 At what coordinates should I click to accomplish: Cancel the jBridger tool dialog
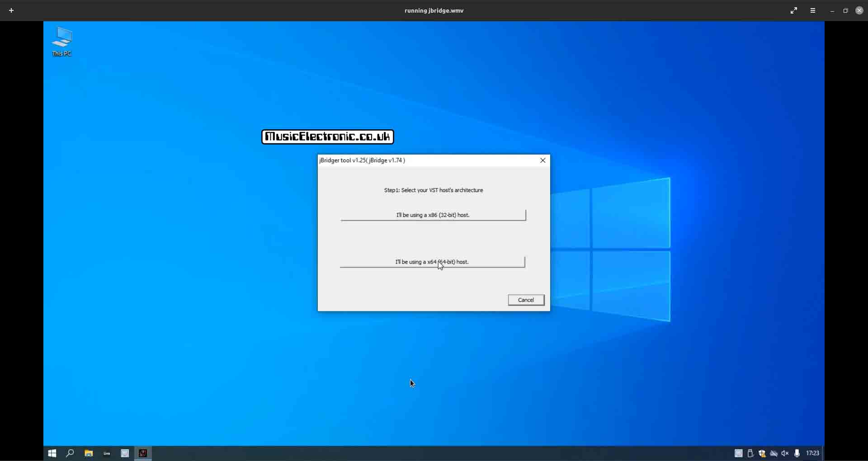coord(526,300)
